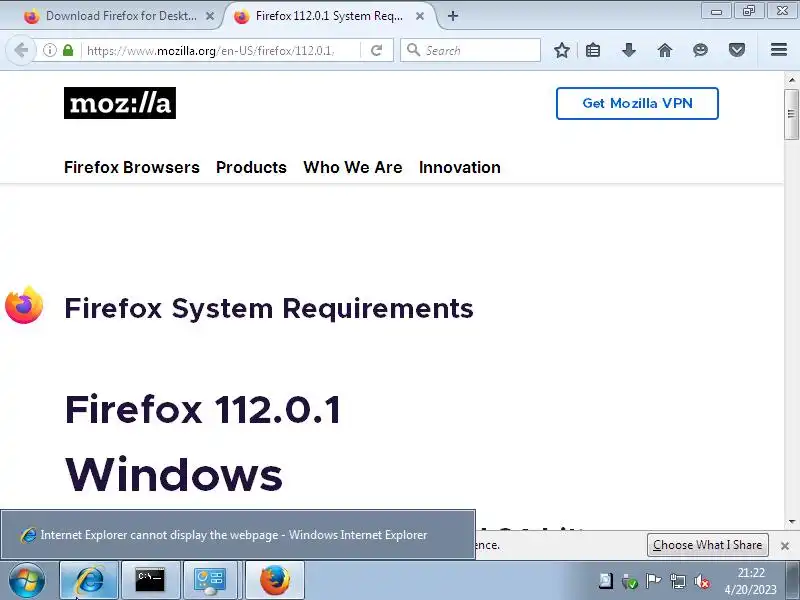Click the Firefox logo beside System Requirements
800x600 pixels.
click(x=24, y=305)
